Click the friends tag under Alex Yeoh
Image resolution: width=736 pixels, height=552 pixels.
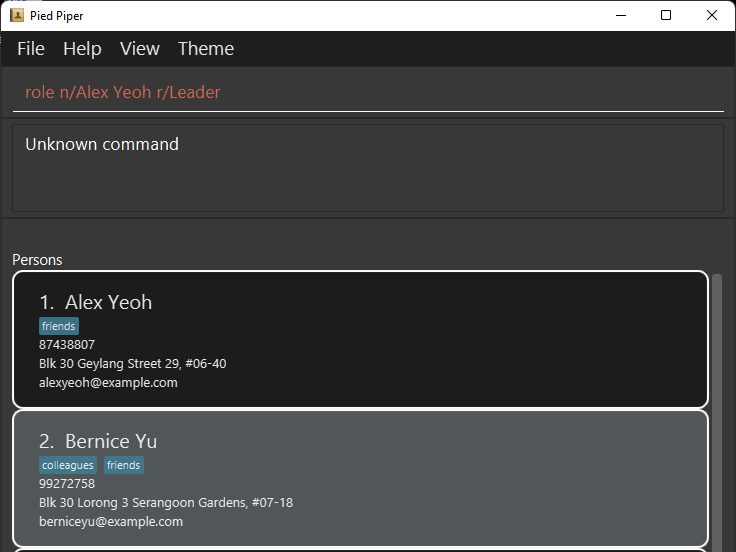click(59, 326)
